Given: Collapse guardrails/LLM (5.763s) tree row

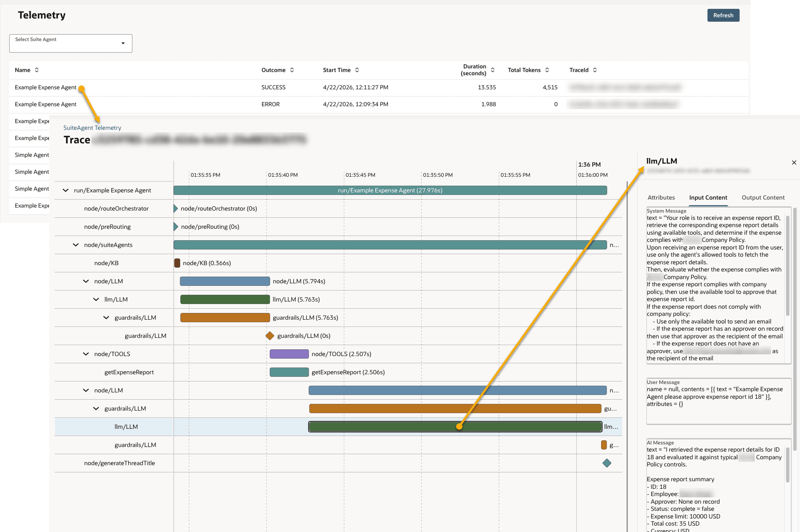Looking at the screenshot, I should pos(106,318).
